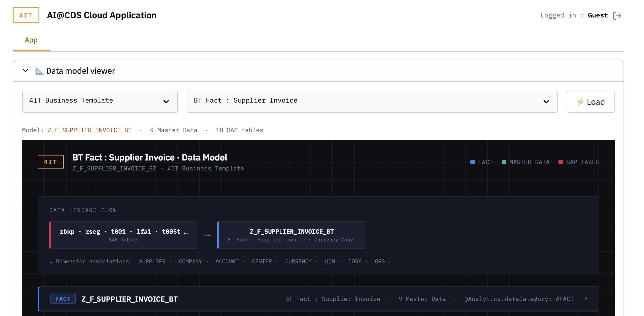Screen dimensions: 644x316
Task: Click the lightning bolt icon in the Load button
Action: pos(581,102)
